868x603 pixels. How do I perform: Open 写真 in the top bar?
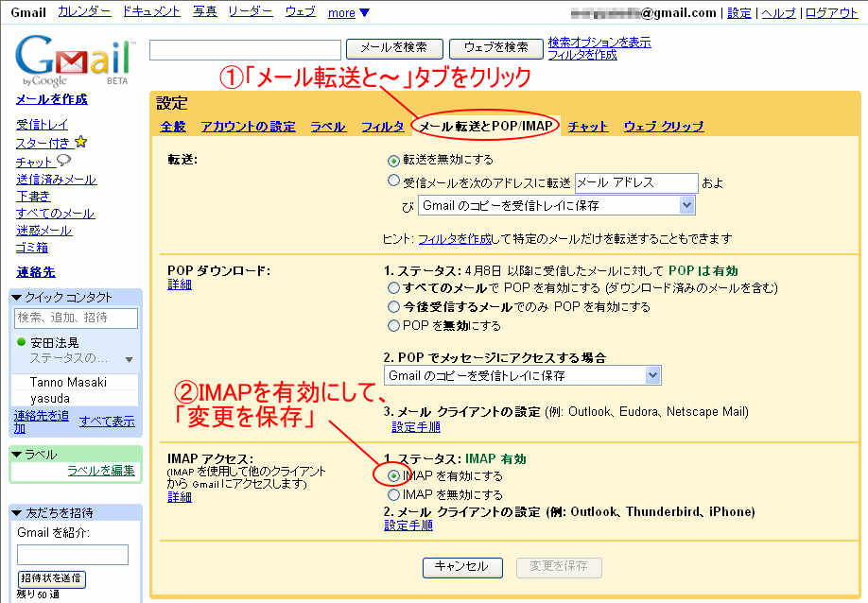[x=205, y=11]
